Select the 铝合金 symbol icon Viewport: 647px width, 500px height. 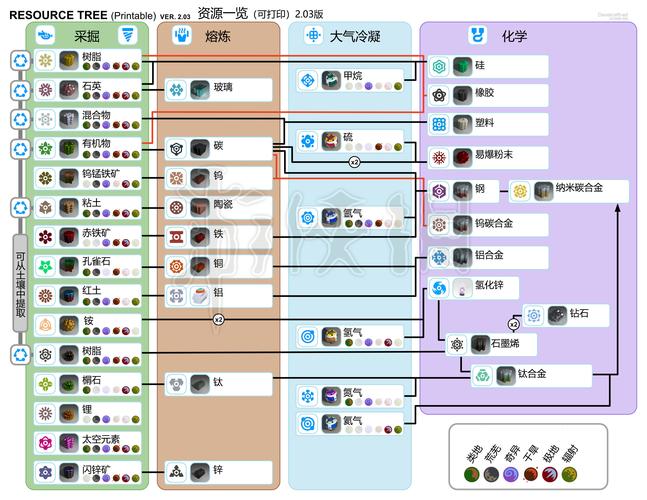(x=439, y=257)
